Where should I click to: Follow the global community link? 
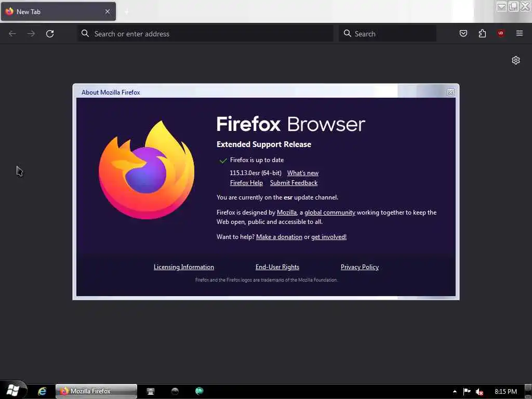click(x=330, y=212)
